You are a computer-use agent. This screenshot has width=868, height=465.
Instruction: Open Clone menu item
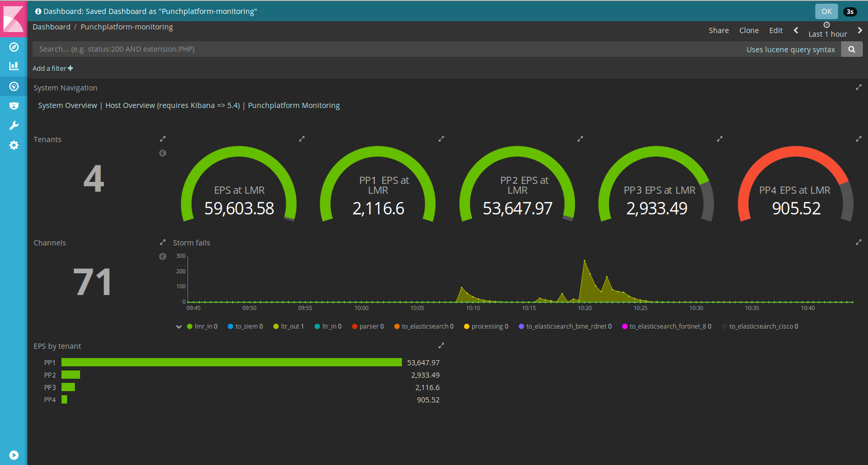point(749,30)
